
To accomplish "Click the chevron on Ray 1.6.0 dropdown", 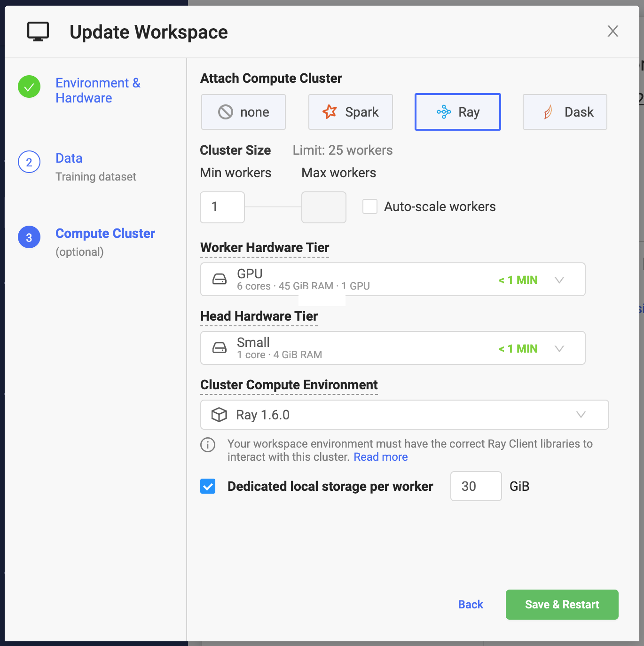I will (581, 415).
